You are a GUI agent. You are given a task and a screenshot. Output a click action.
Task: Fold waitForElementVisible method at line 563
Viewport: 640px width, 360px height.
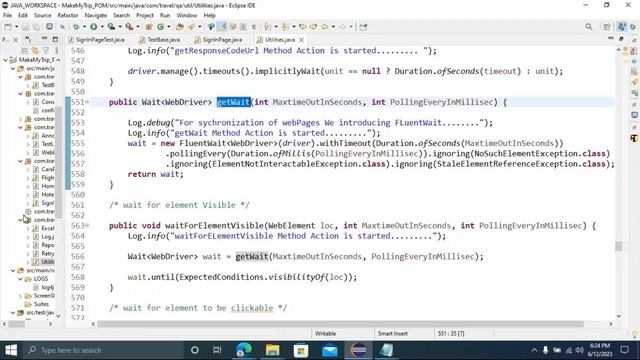87,226
